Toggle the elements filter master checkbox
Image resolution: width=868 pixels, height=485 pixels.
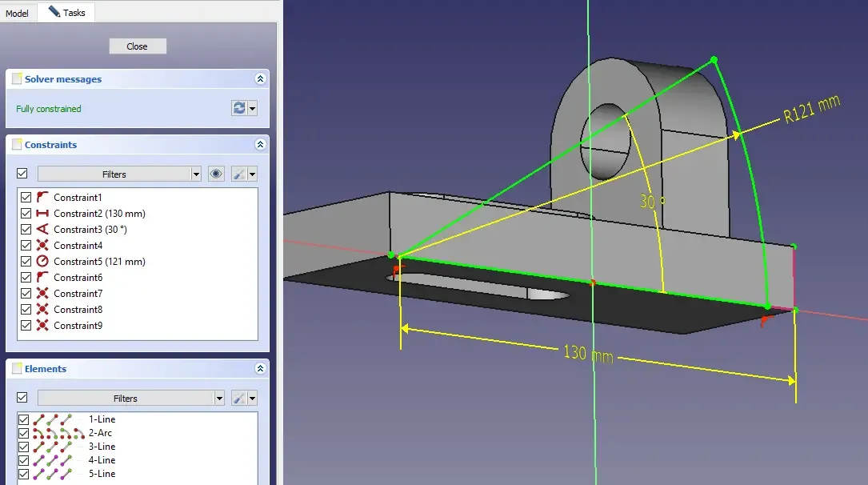coord(22,398)
